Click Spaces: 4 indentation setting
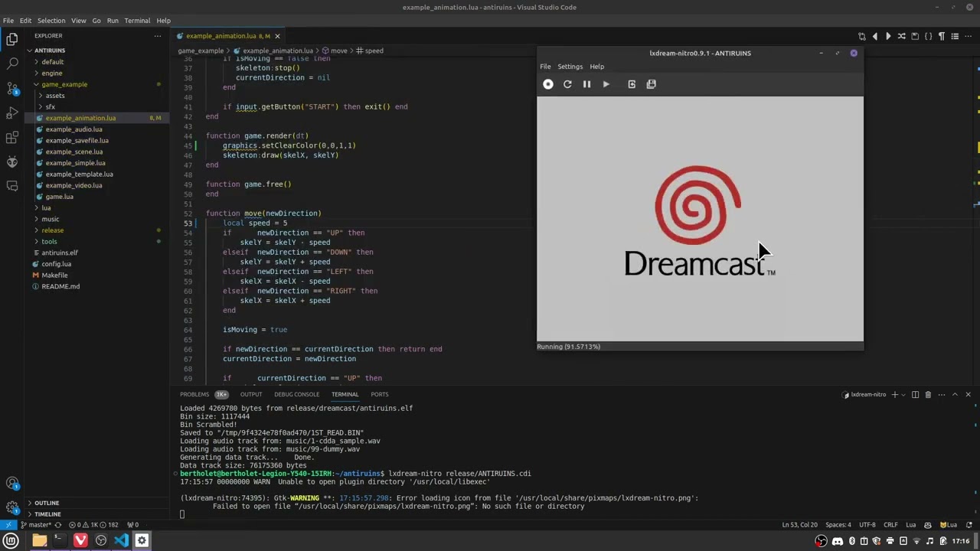 tap(838, 525)
